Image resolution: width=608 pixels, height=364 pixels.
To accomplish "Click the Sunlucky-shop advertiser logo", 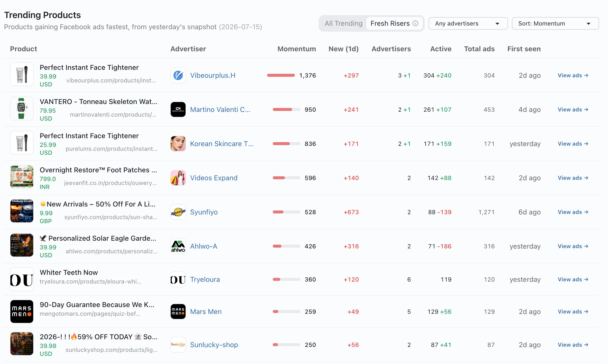I will tap(178, 345).
